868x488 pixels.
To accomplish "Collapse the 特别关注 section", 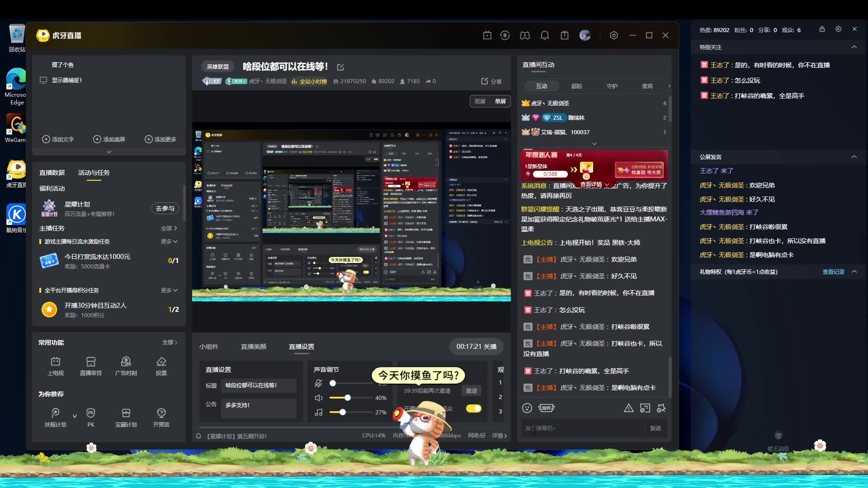I will pyautogui.click(x=854, y=47).
